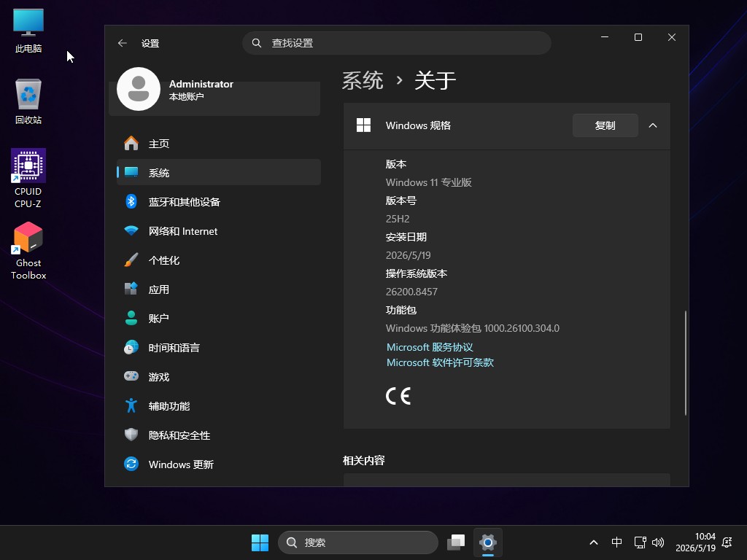Click the 版本号 label
Image resolution: width=747 pixels, height=560 pixels.
coord(400,201)
